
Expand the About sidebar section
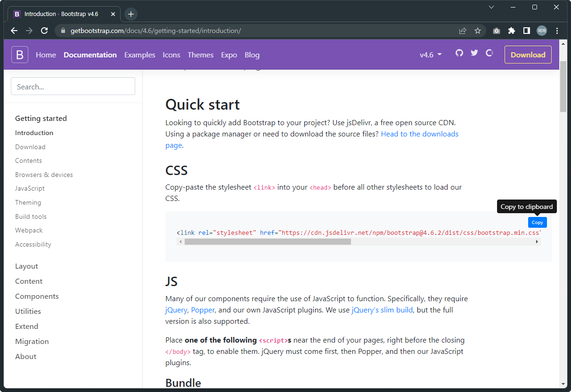[25, 356]
